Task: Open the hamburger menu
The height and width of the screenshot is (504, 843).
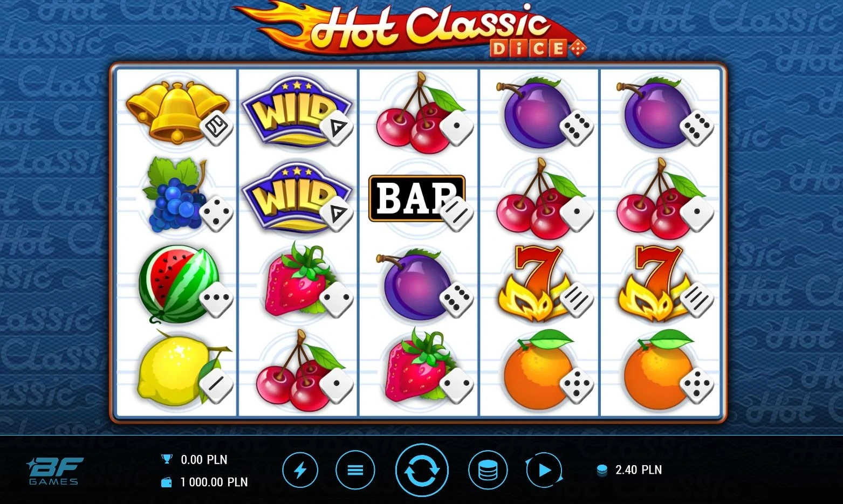Action: pos(354,470)
